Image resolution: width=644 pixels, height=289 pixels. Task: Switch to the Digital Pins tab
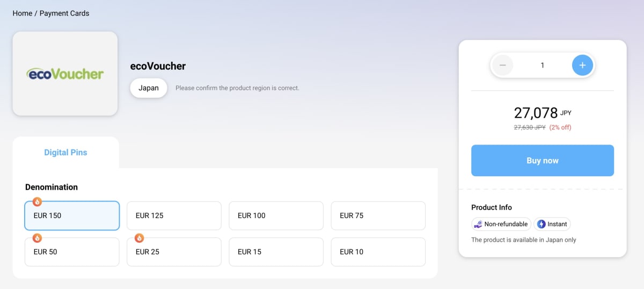tap(65, 153)
